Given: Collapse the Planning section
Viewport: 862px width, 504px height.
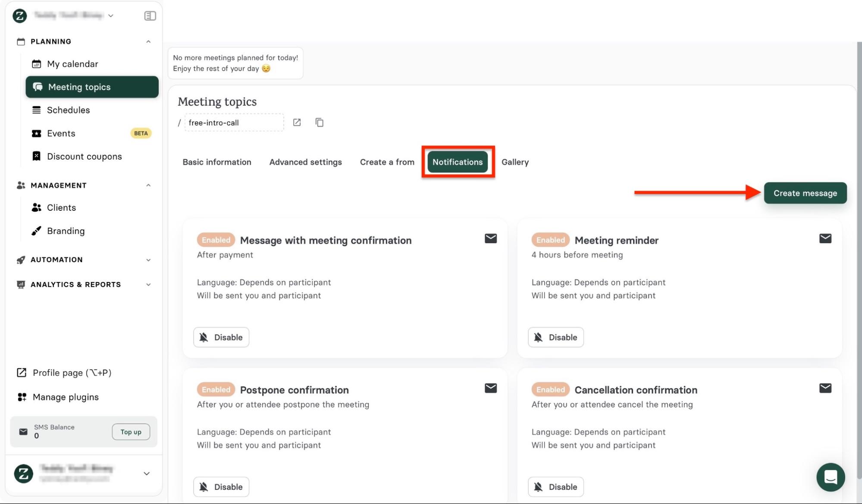Looking at the screenshot, I should click(148, 42).
